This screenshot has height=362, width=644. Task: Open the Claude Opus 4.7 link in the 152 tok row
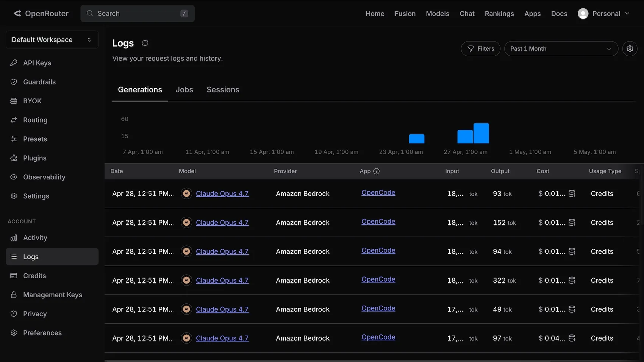coord(222,223)
